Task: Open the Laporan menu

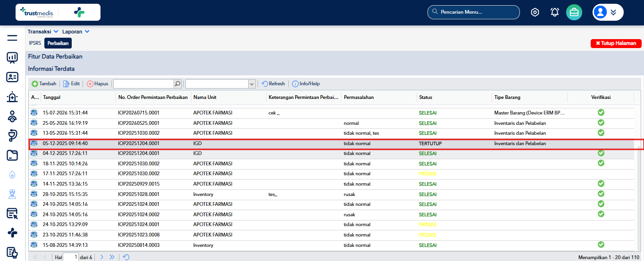Action: (x=76, y=32)
